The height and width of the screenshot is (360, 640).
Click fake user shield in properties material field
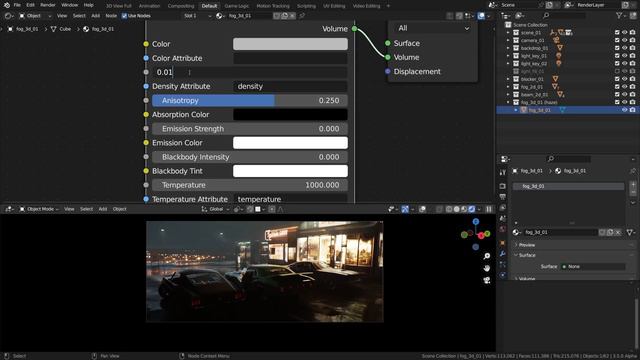[x=602, y=232]
